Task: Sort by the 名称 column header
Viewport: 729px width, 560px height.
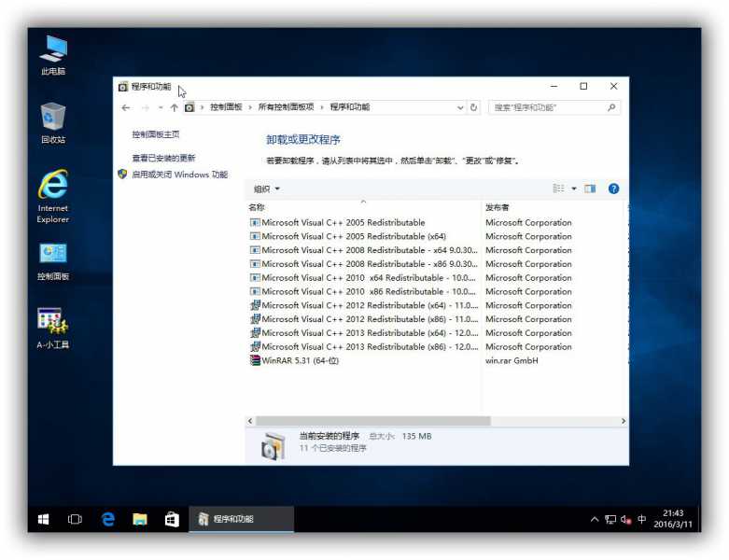Action: pos(256,208)
